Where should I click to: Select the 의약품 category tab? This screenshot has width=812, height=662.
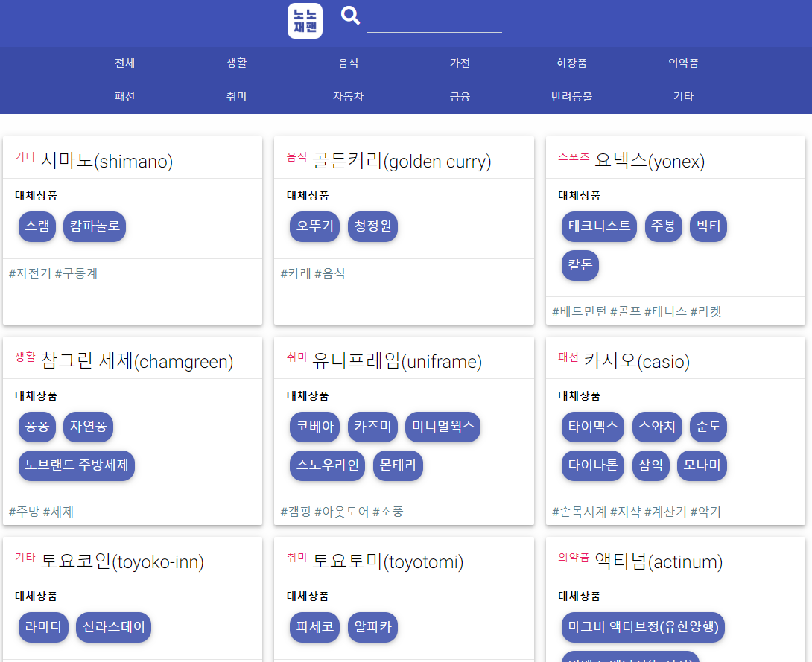(x=684, y=63)
